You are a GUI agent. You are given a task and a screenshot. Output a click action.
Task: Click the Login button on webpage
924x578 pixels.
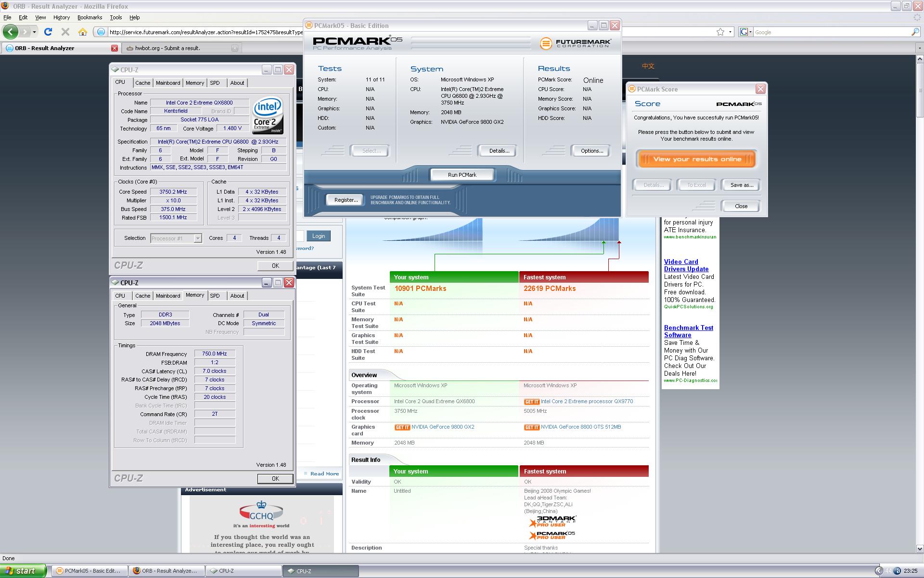(319, 236)
